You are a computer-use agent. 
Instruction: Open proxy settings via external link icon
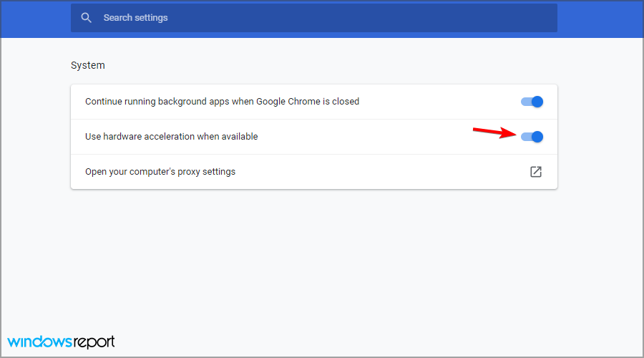click(535, 172)
